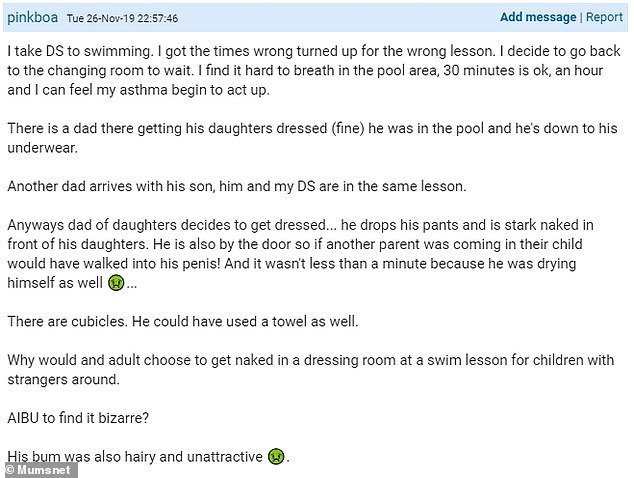Click the Add message link

(x=538, y=17)
